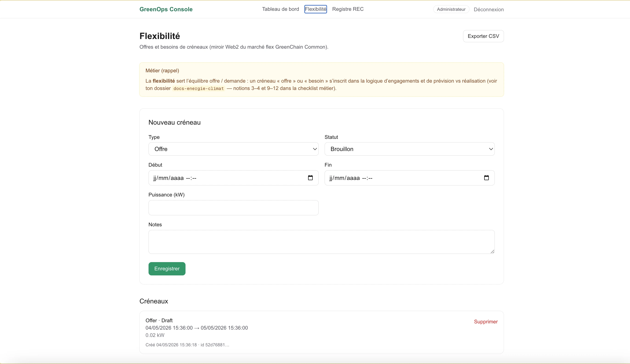Click the 0.02 kW power value
Image resolution: width=630 pixels, height=364 pixels.
point(155,335)
